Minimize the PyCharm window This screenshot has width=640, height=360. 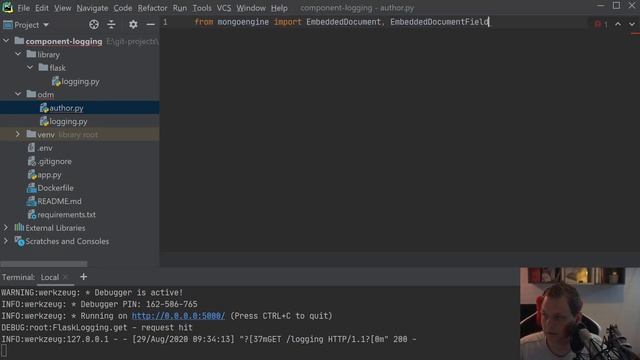pyautogui.click(x=600, y=6)
